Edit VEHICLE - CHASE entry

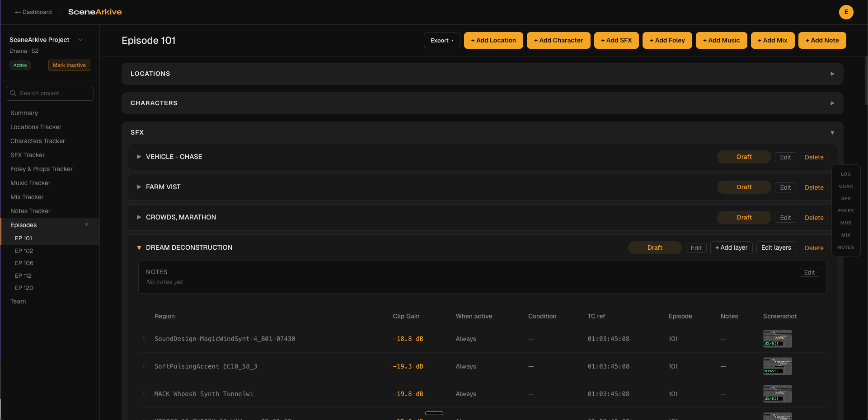point(785,157)
